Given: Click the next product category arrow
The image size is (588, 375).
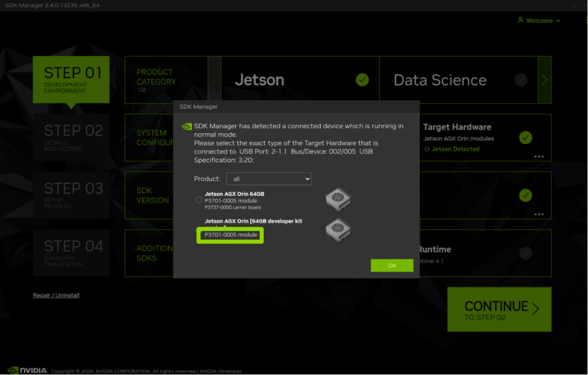Looking at the screenshot, I should pos(544,80).
